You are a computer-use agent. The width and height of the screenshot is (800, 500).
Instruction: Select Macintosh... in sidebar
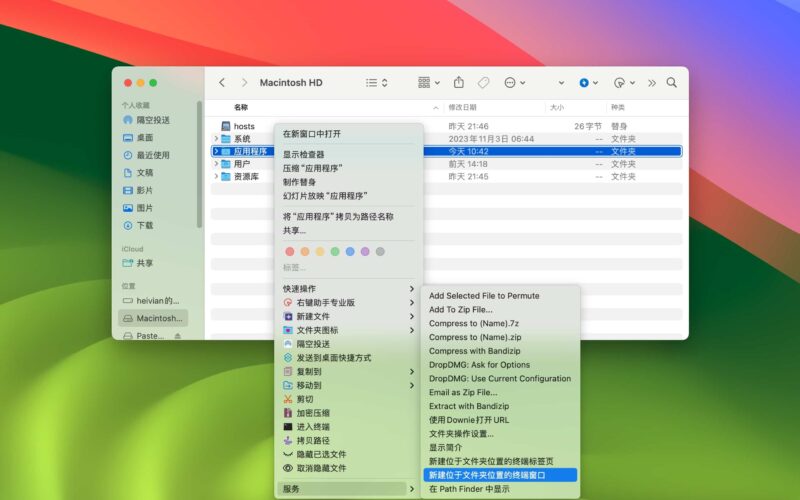[x=153, y=318]
